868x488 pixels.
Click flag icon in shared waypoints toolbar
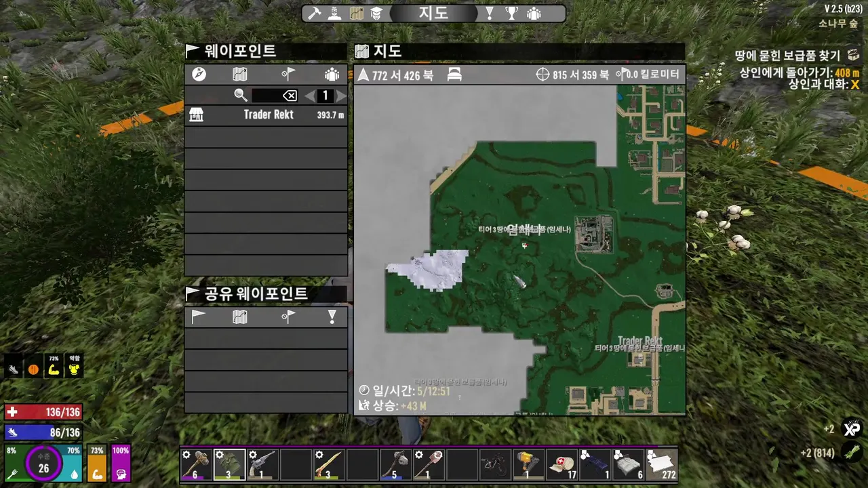coord(199,317)
